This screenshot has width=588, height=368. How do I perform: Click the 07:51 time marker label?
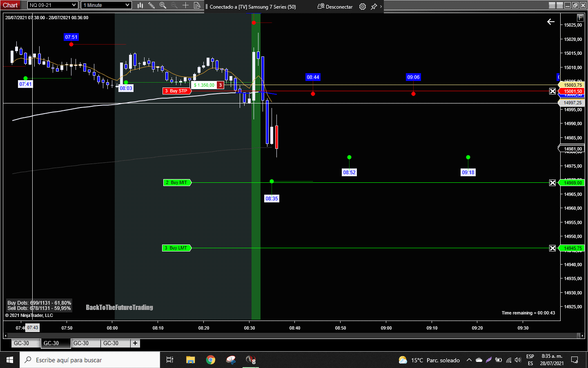tap(71, 37)
